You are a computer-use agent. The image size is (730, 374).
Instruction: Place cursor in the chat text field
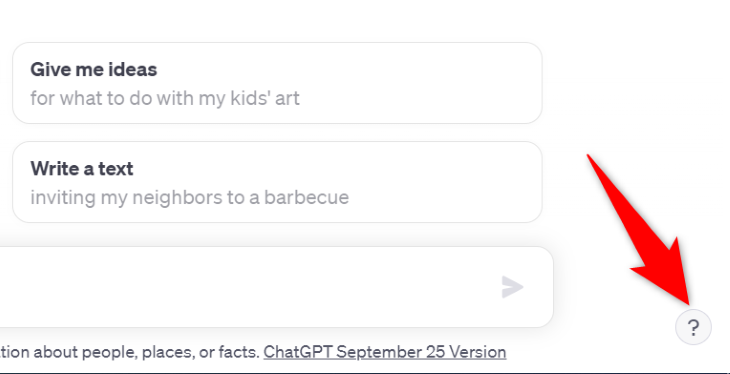pyautogui.click(x=277, y=287)
